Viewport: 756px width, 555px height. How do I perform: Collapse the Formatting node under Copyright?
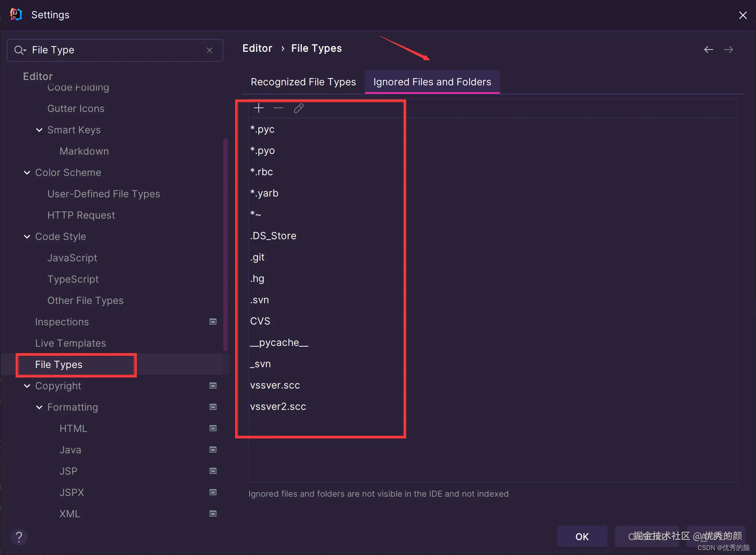coord(39,407)
